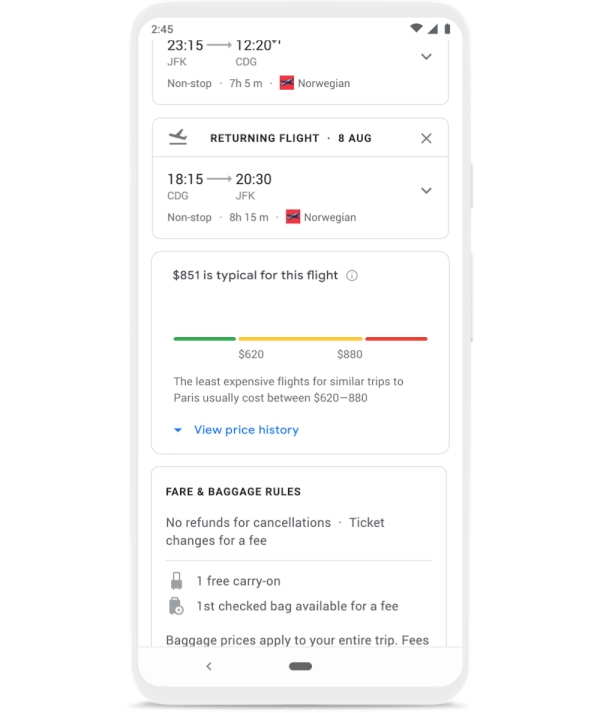Expand the 23:15 departing flight details
Image resolution: width=600 pixels, height=713 pixels.
[426, 57]
